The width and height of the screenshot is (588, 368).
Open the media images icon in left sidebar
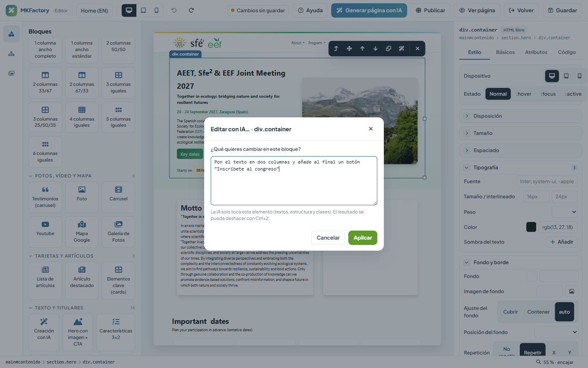11,73
